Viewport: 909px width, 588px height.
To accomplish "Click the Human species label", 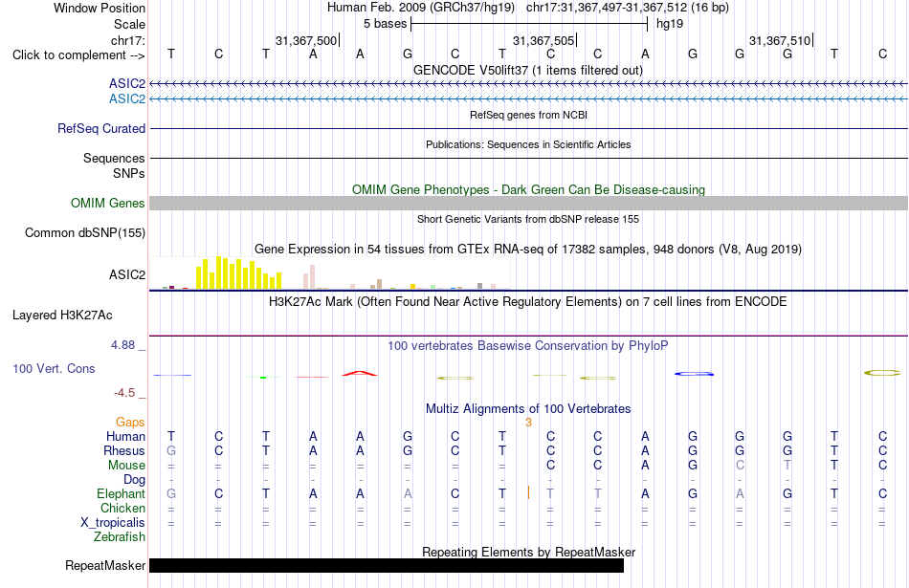I will tap(125, 436).
